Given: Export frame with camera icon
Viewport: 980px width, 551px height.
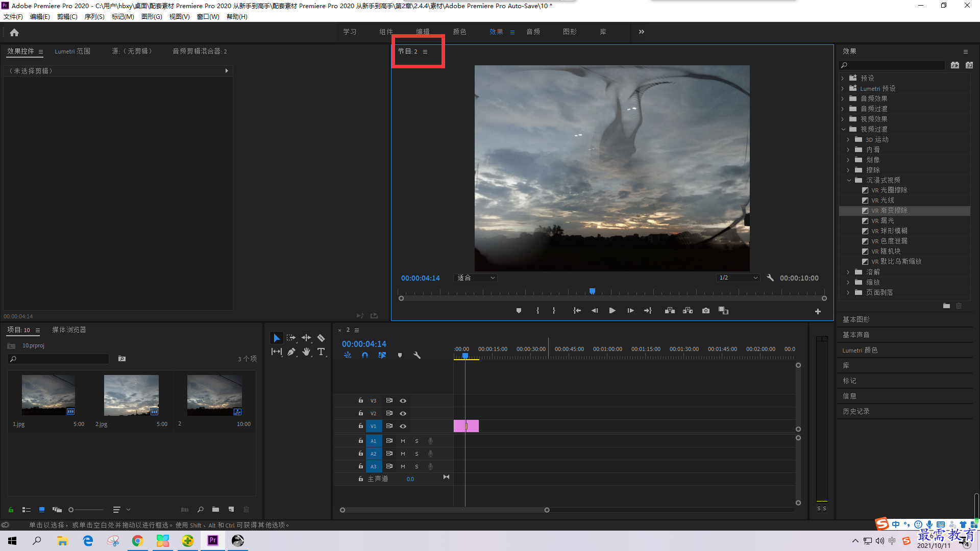Looking at the screenshot, I should (705, 311).
